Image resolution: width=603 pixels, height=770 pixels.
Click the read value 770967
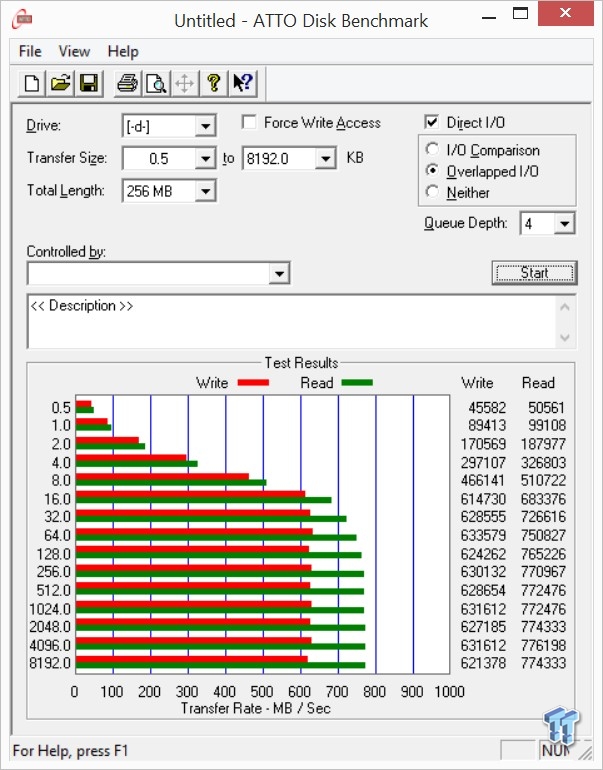pos(543,572)
